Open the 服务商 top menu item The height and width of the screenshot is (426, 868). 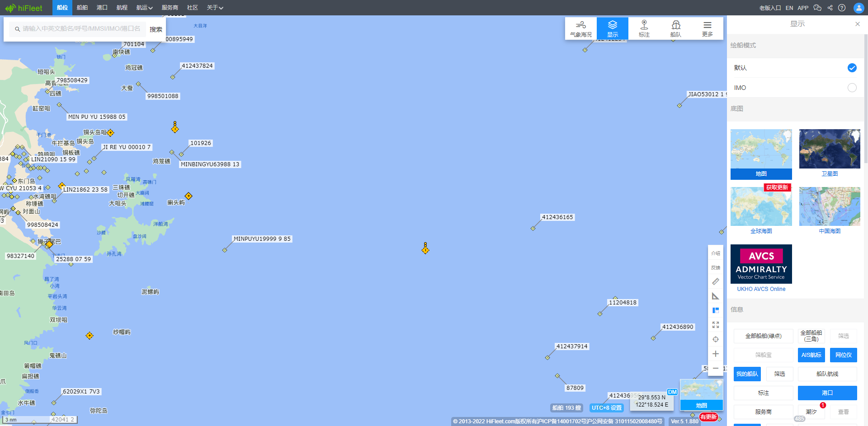(x=170, y=8)
